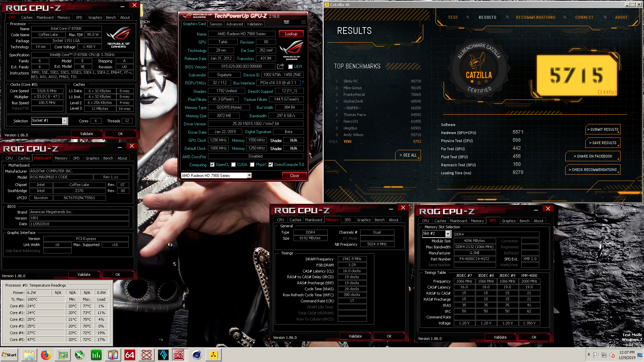Click the muted volume tray icon

[x=612, y=355]
